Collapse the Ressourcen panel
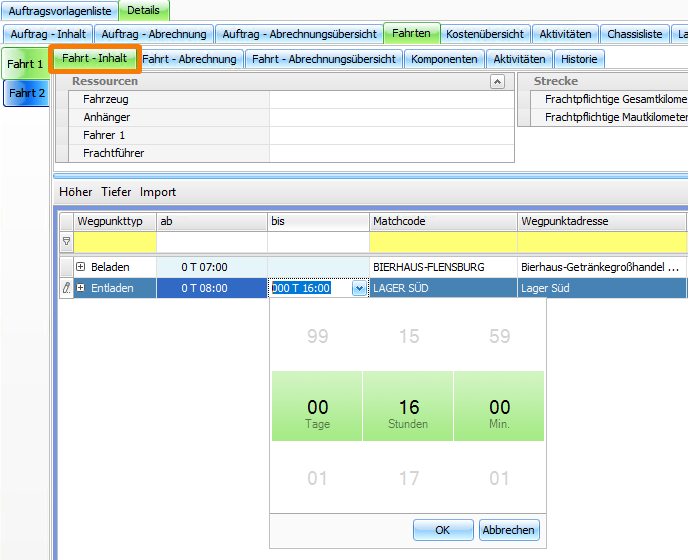Image resolution: width=688 pixels, height=560 pixels. [497, 82]
